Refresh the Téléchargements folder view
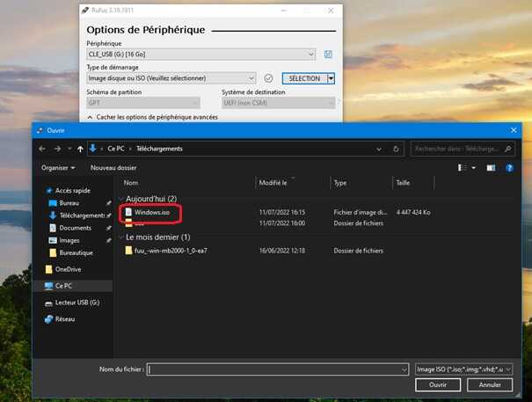The image size is (532, 402). (x=396, y=149)
